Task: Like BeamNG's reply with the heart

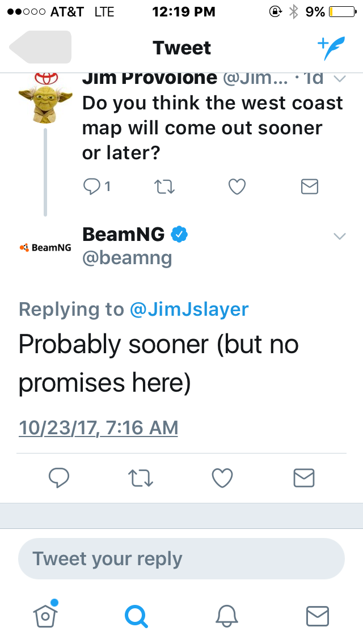Action: [222, 478]
